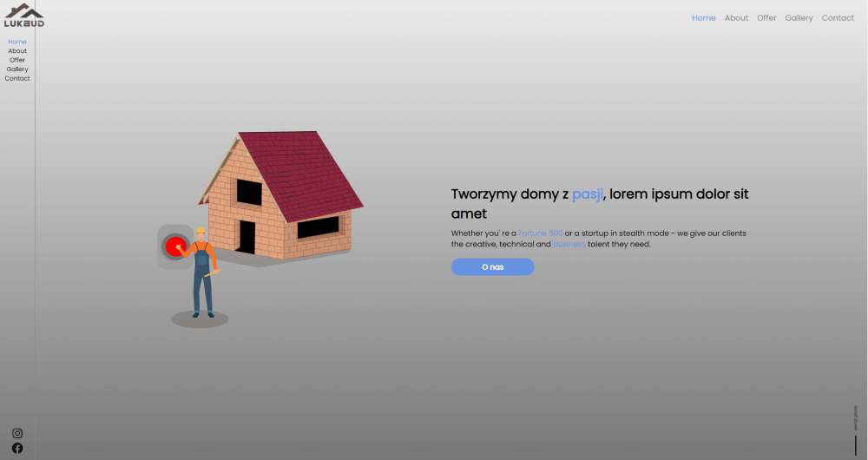Go to Offer in the left sidebar
868x460 pixels.
[17, 60]
